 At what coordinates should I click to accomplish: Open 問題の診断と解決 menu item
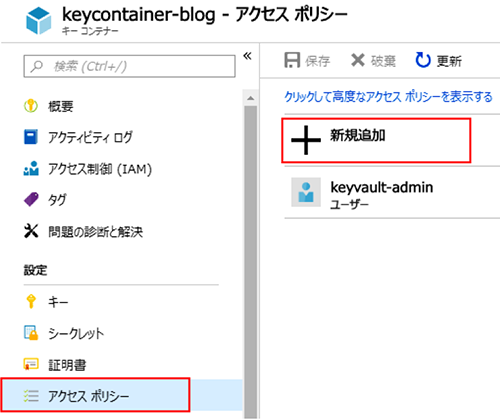point(96,232)
